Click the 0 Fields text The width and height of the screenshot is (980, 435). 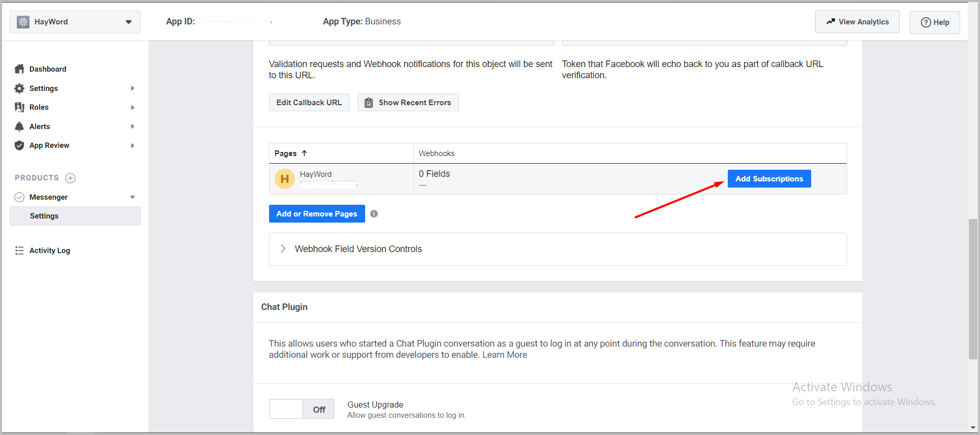coord(434,174)
